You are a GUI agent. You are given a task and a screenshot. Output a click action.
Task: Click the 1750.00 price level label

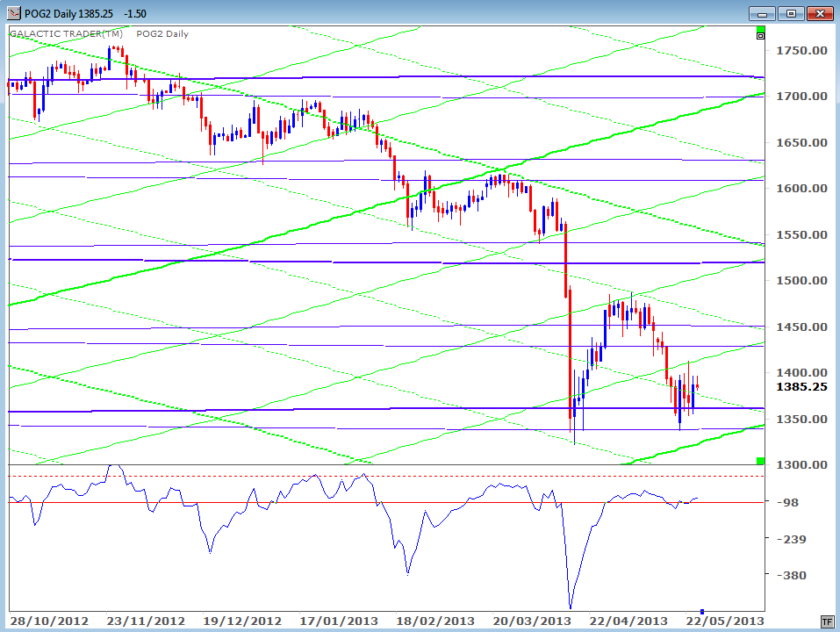pyautogui.click(x=801, y=50)
